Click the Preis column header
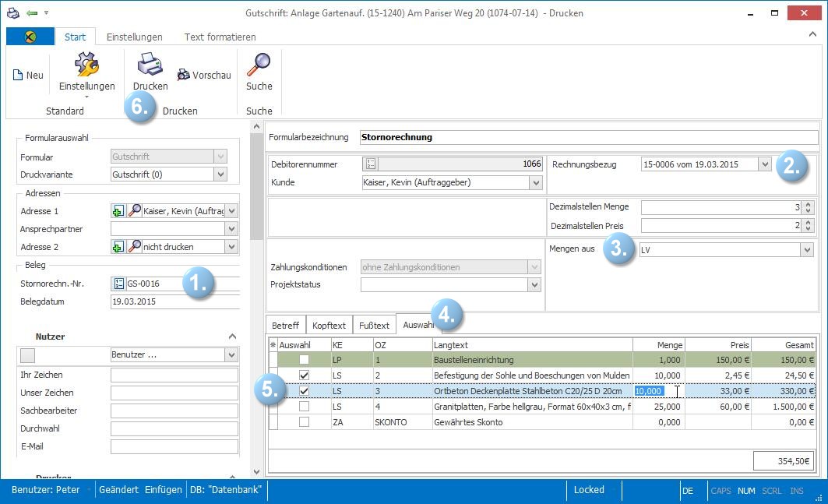 click(718, 345)
